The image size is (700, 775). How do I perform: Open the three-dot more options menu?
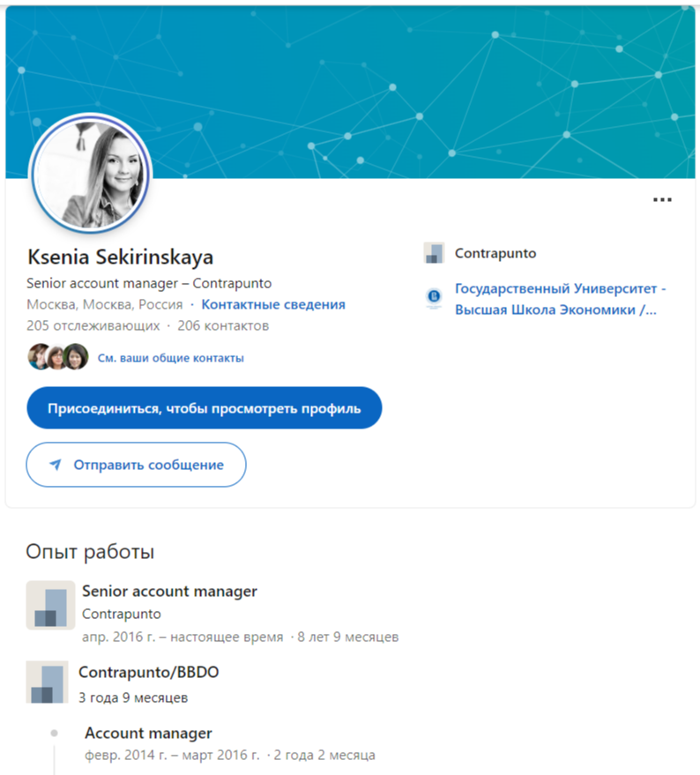point(662,199)
